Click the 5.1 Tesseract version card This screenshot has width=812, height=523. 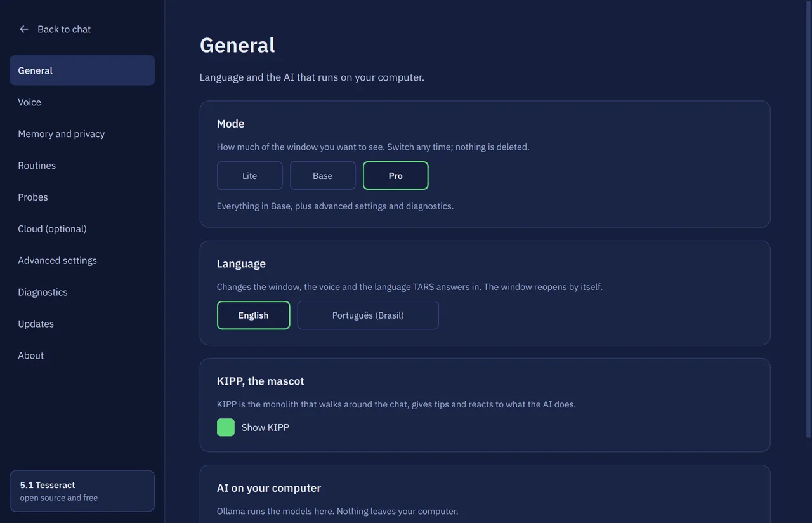(82, 491)
